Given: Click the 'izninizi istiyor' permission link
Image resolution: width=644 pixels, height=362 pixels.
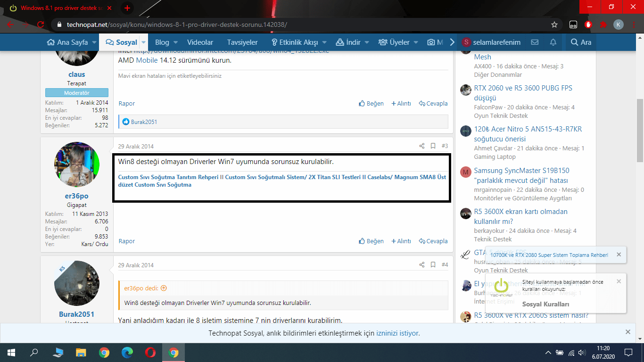Looking at the screenshot, I should pos(397,333).
